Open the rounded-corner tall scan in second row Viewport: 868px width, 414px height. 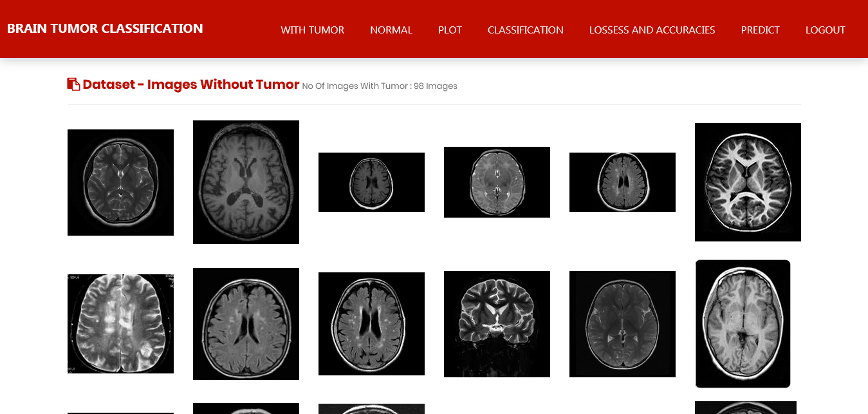pyautogui.click(x=743, y=324)
